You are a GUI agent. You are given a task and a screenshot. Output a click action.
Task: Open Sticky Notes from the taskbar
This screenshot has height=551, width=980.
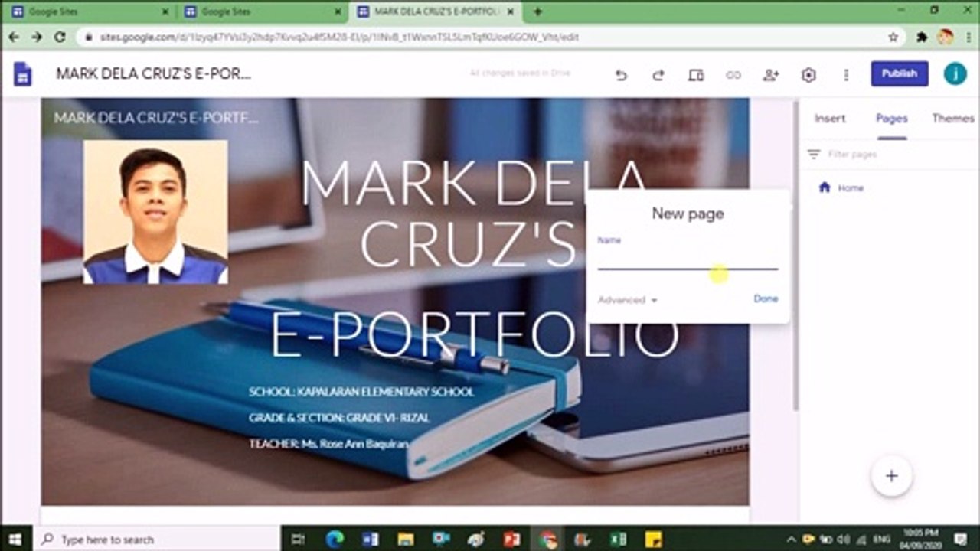pyautogui.click(x=653, y=540)
